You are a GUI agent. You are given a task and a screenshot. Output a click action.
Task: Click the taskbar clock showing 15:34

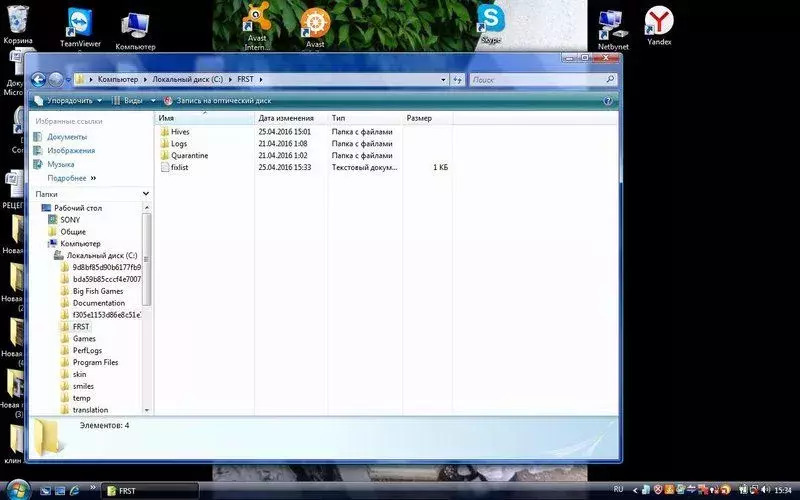783,490
